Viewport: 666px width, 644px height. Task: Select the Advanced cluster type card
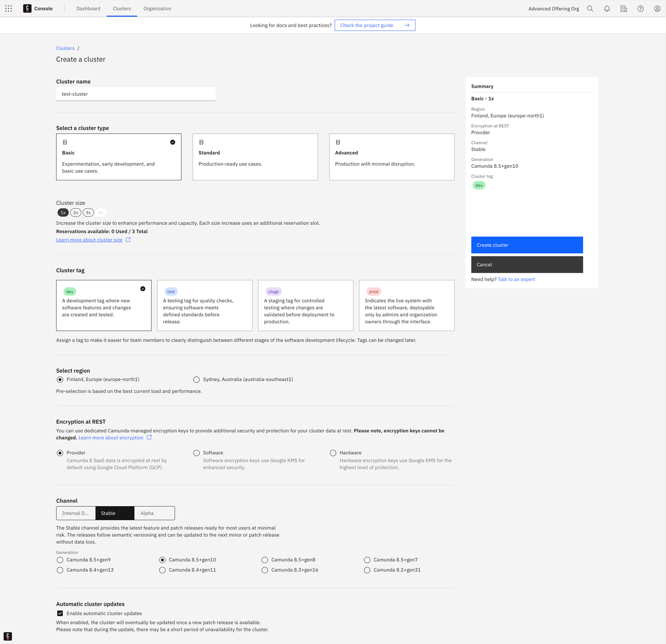(392, 157)
